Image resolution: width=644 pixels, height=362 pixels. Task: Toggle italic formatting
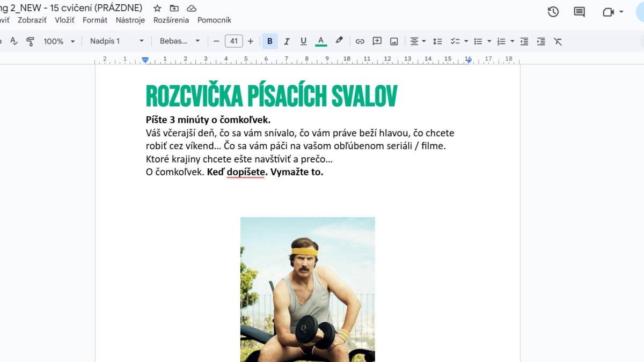tap(287, 41)
